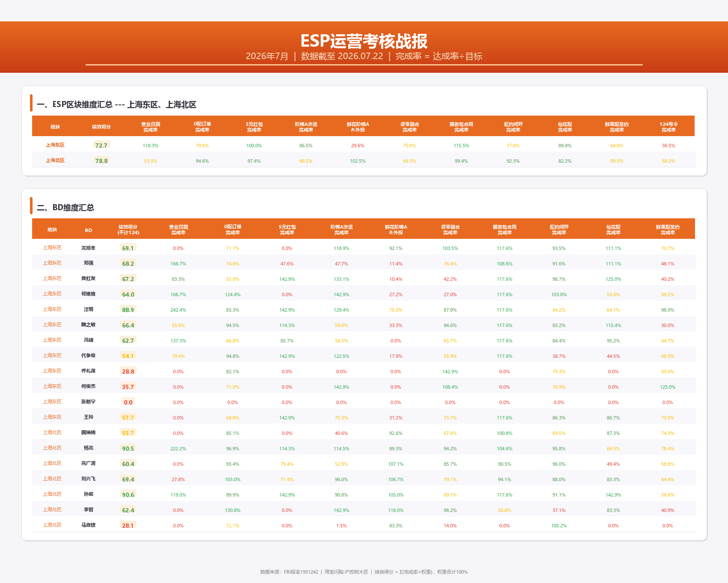The height and width of the screenshot is (583, 728).
Task: Click the ESP运营考核战报 main title
Action: click(364, 41)
